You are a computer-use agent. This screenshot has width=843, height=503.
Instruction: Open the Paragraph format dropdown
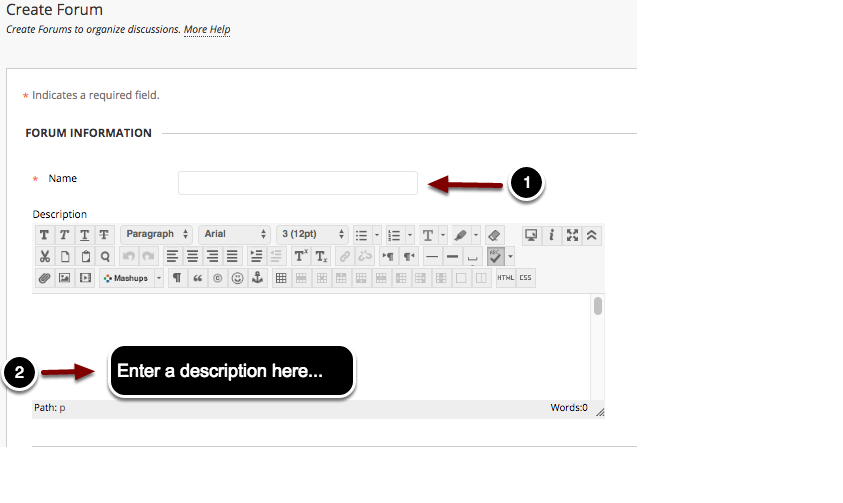(x=156, y=234)
